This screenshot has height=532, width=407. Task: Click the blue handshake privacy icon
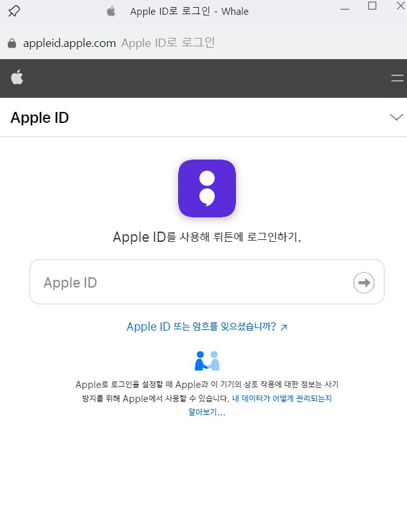tap(207, 361)
